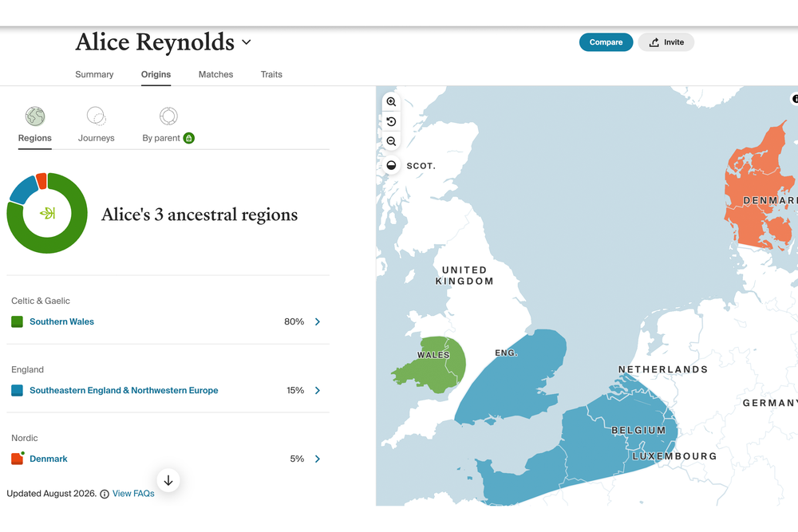The image size is (798, 532).
Task: Reset the map view
Action: coord(391,121)
